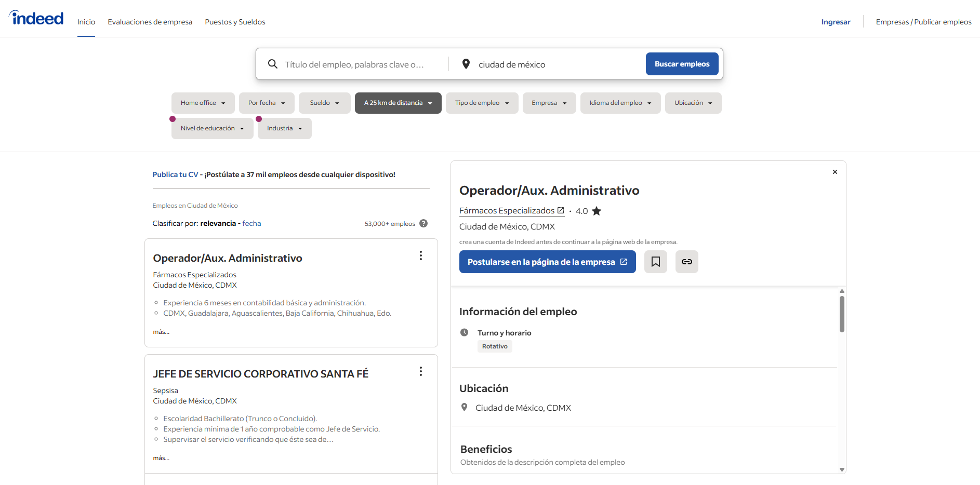Image resolution: width=980 pixels, height=485 pixels.
Task: Open the Industria filter dropdown
Action: click(x=285, y=128)
